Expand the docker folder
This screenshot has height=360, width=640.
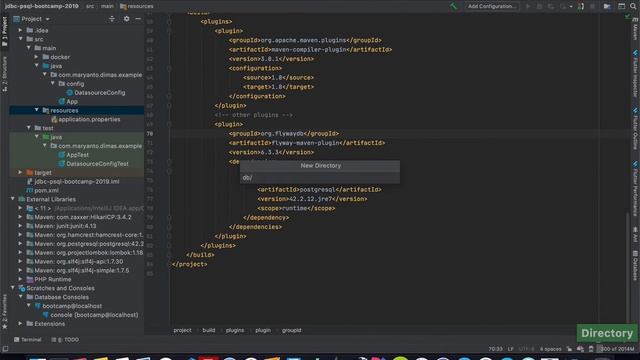[x=37, y=57]
